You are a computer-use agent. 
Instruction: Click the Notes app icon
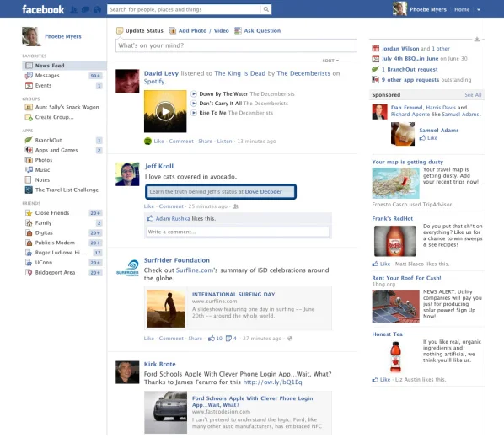[29, 179]
